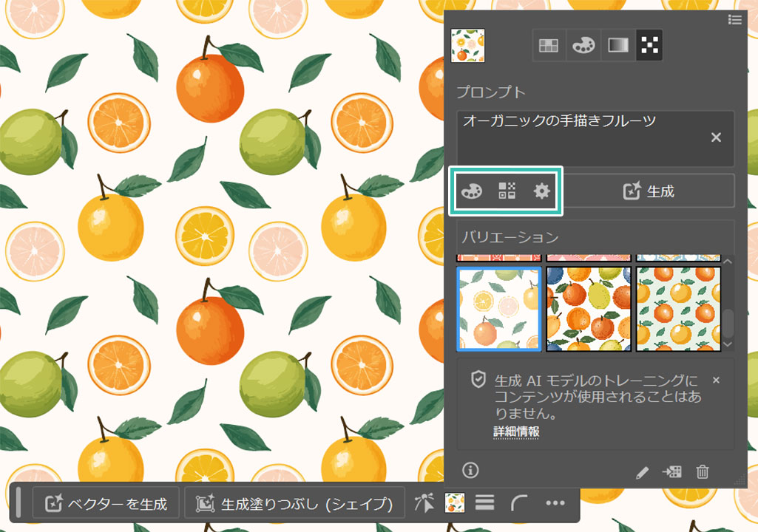Delete the variation with trash icon
This screenshot has width=758, height=532.
click(703, 471)
